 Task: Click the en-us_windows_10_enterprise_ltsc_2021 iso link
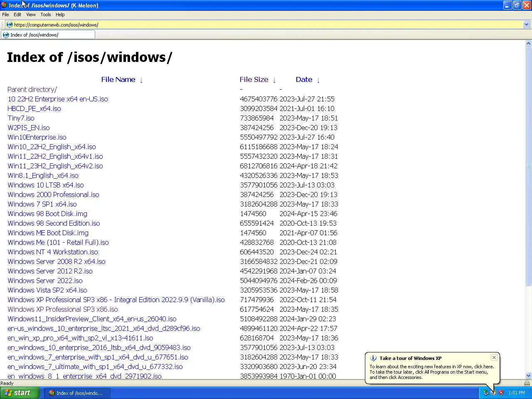104,328
